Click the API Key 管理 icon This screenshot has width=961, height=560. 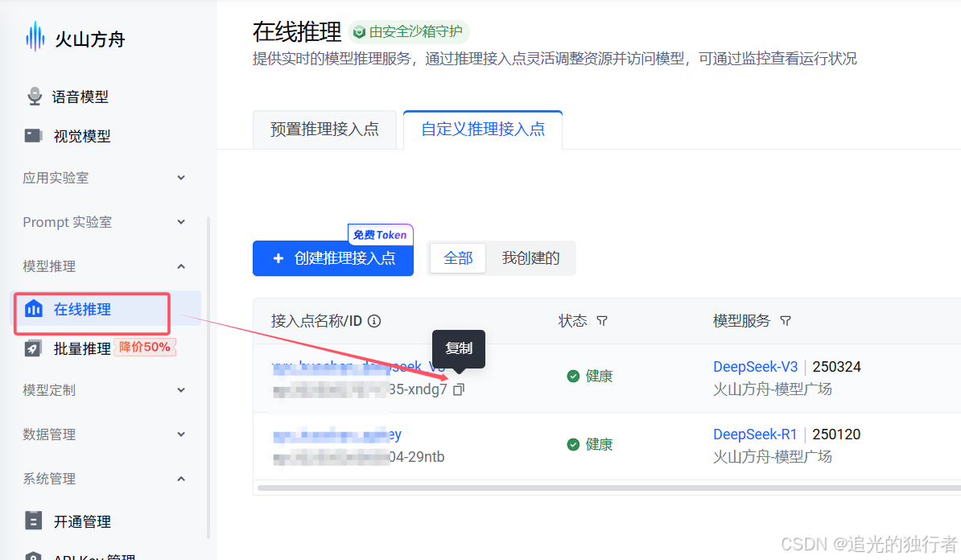tap(33, 555)
